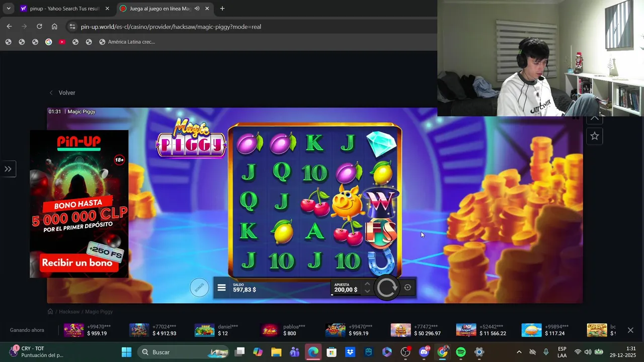Open the Windows Start menu

coord(126,352)
